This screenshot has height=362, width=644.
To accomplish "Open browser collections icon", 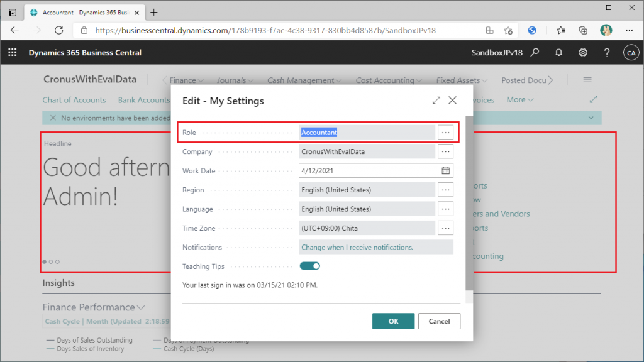I will (583, 30).
